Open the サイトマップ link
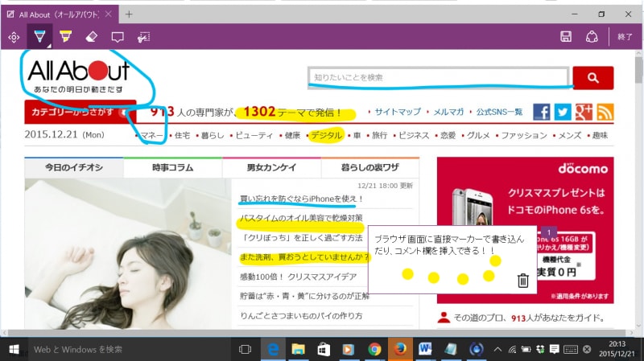Image resolution: width=644 pixels, height=361 pixels. 398,113
